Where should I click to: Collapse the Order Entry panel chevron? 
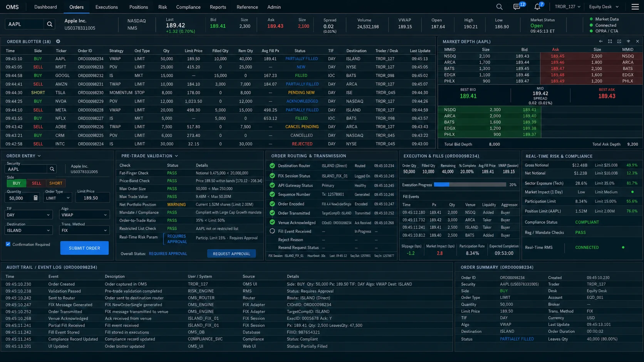click(39, 156)
